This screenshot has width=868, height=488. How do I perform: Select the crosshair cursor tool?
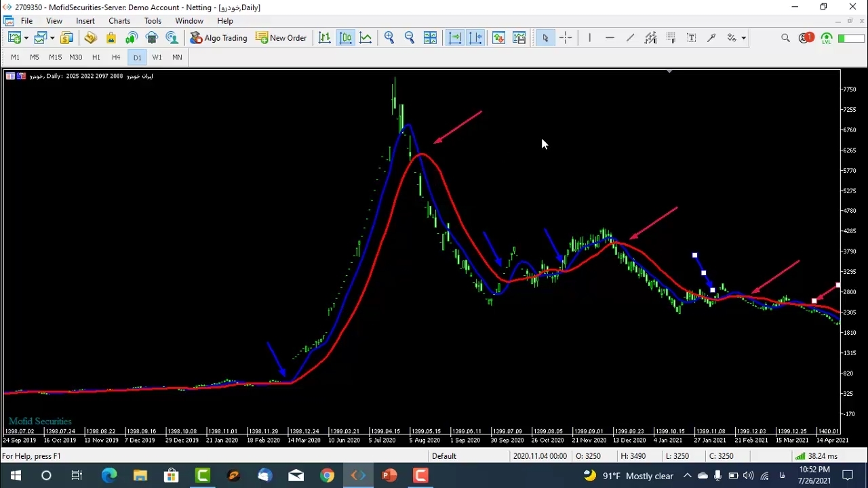pyautogui.click(x=566, y=38)
